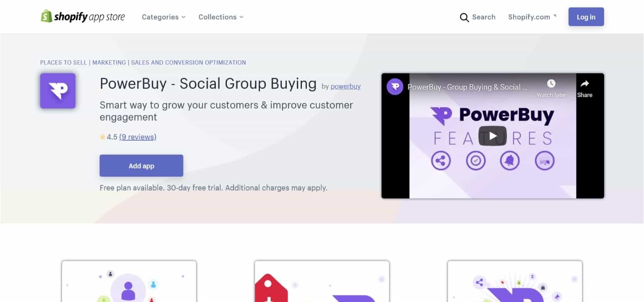Click the yellow rating star
This screenshot has height=302, width=644.
coord(102,137)
